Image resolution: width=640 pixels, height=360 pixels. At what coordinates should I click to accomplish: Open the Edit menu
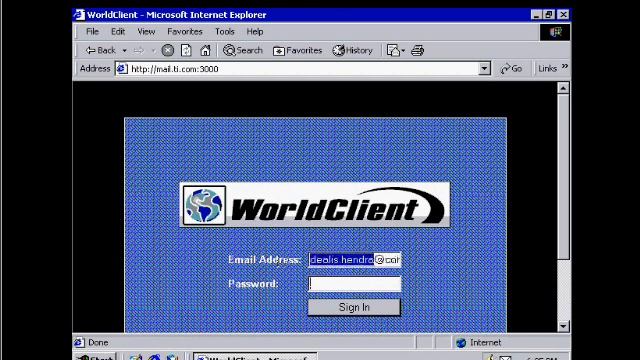[x=118, y=31]
